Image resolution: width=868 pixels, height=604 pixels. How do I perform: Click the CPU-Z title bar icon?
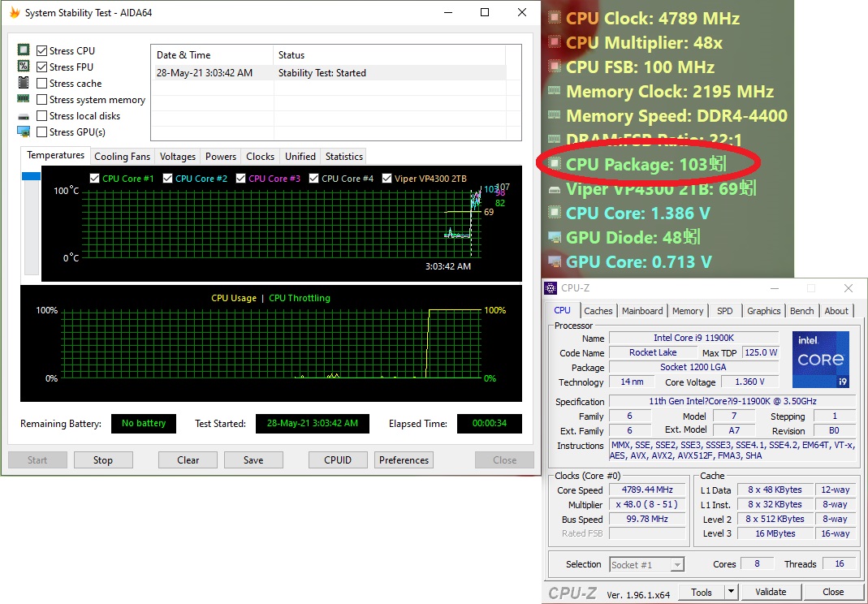pyautogui.click(x=551, y=288)
